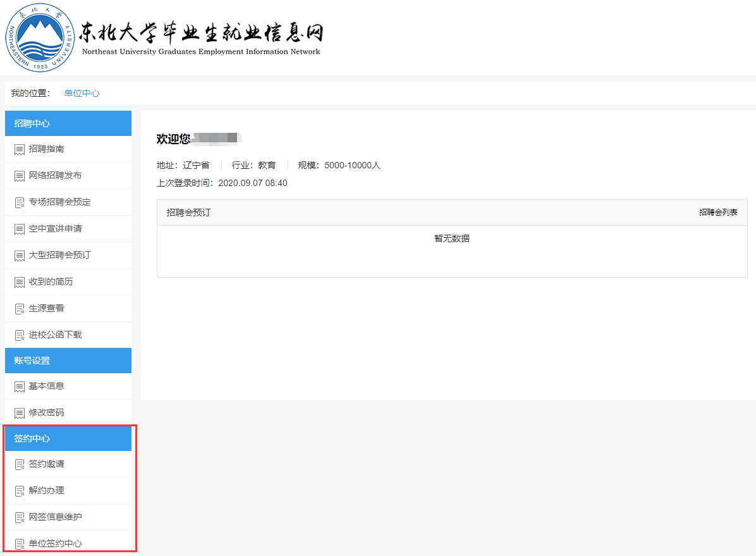
Task: Click the 签约中心 section header
Action: (x=68, y=438)
